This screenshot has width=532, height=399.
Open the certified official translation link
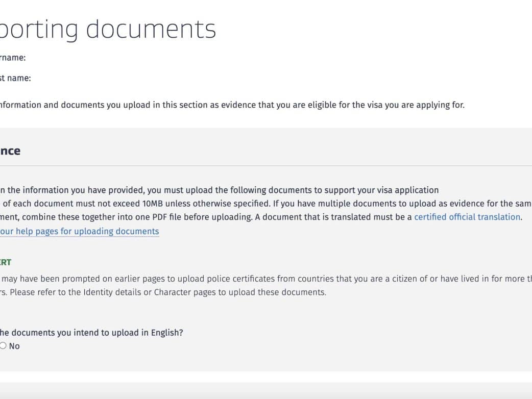coord(467,217)
